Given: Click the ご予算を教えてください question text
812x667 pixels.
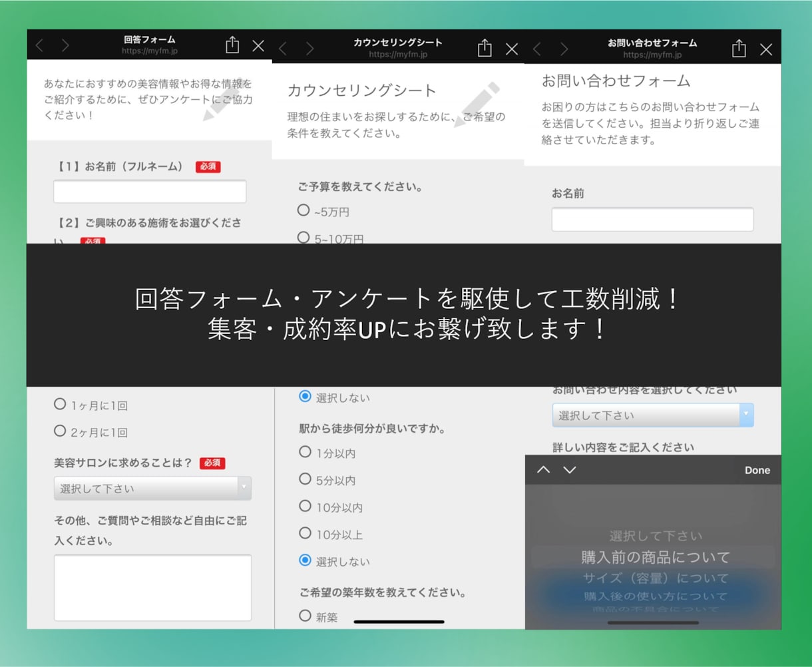Looking at the screenshot, I should click(360, 187).
